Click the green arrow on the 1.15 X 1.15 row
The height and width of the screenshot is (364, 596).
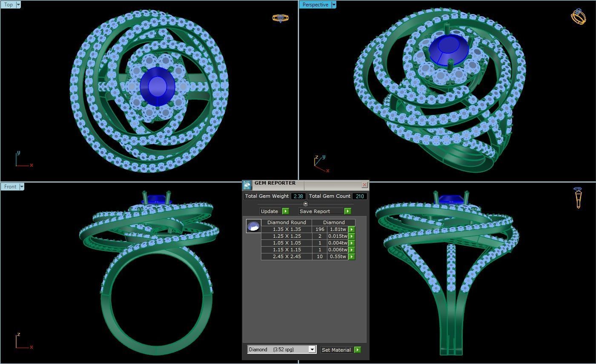[x=352, y=250]
